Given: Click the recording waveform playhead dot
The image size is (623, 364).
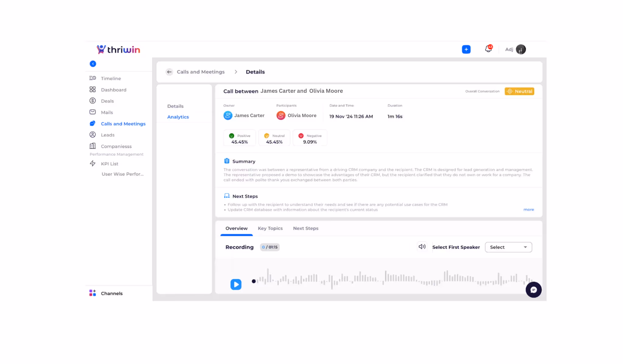Looking at the screenshot, I should click(254, 281).
